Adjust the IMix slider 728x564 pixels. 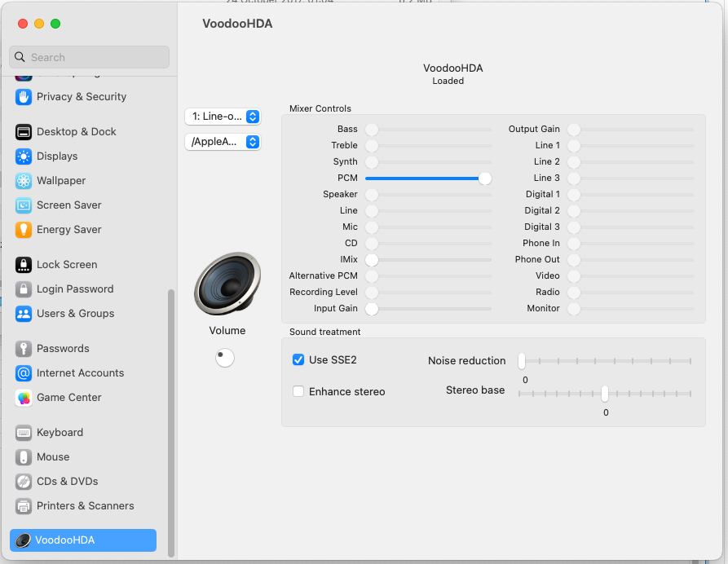click(x=428, y=260)
